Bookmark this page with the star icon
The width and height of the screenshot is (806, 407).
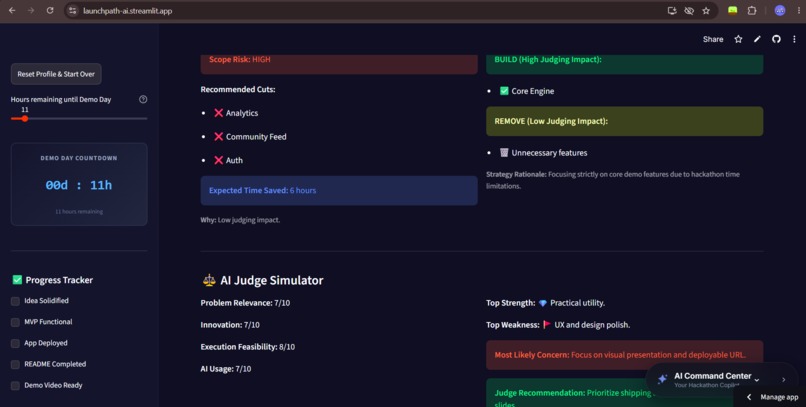[x=706, y=10]
